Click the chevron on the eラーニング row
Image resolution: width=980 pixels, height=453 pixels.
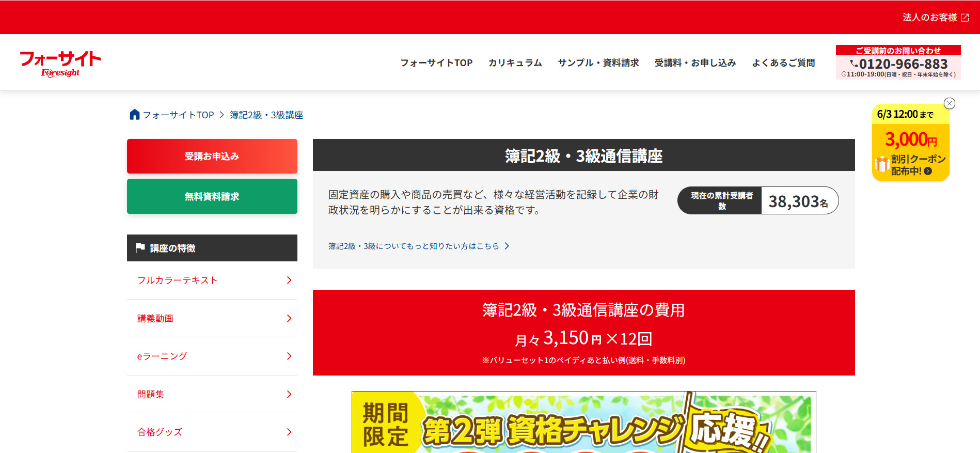(x=289, y=356)
